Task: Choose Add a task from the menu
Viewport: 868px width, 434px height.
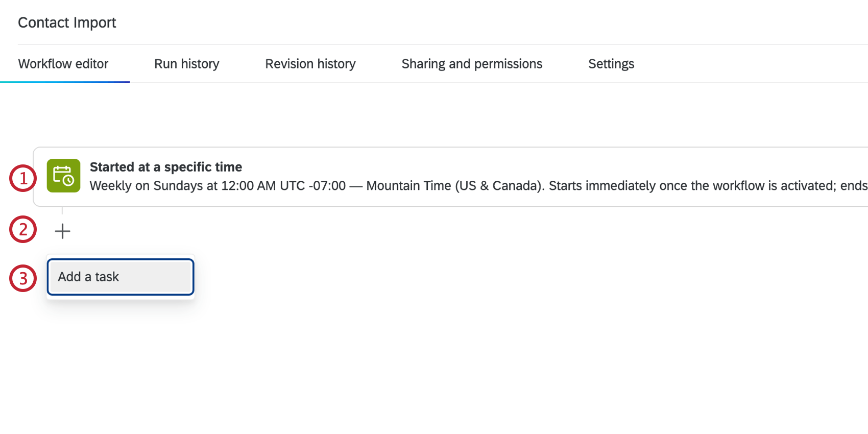Action: (x=119, y=277)
